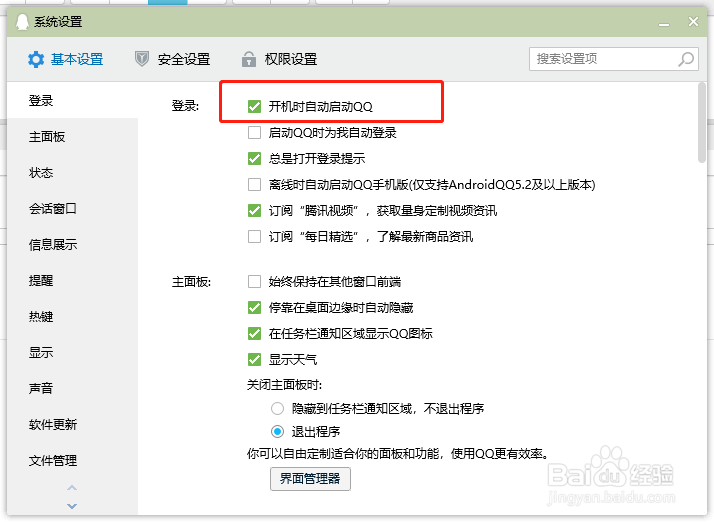Click the shield icon for security settings
This screenshot has width=714, height=522.
[142, 59]
